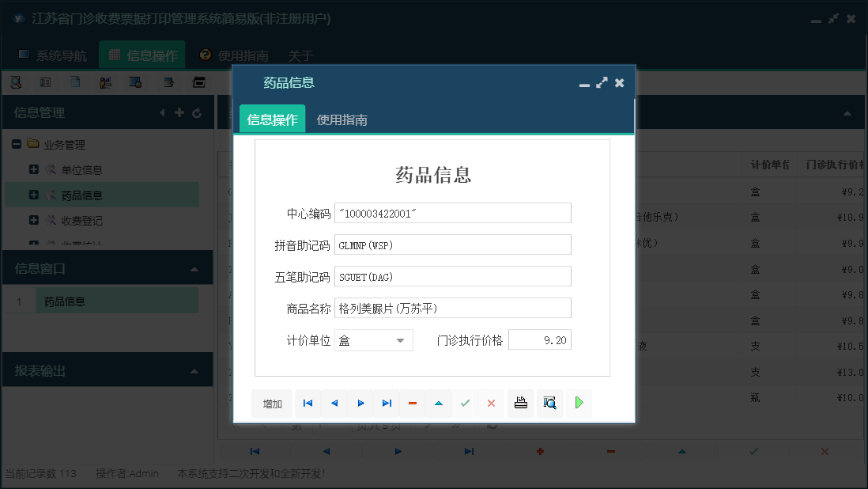868x489 pixels.
Task: Click the green run arrow in the dialog
Action: (x=579, y=403)
